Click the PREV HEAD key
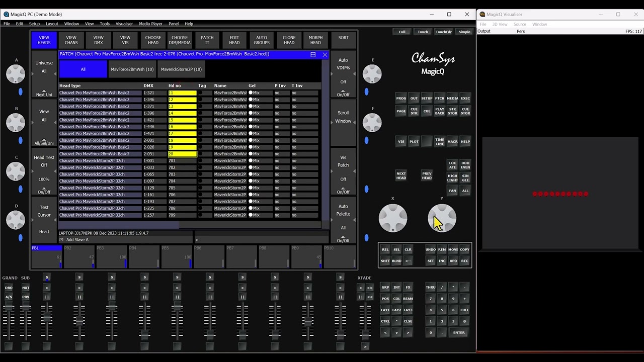The image size is (644, 362). tap(427, 175)
